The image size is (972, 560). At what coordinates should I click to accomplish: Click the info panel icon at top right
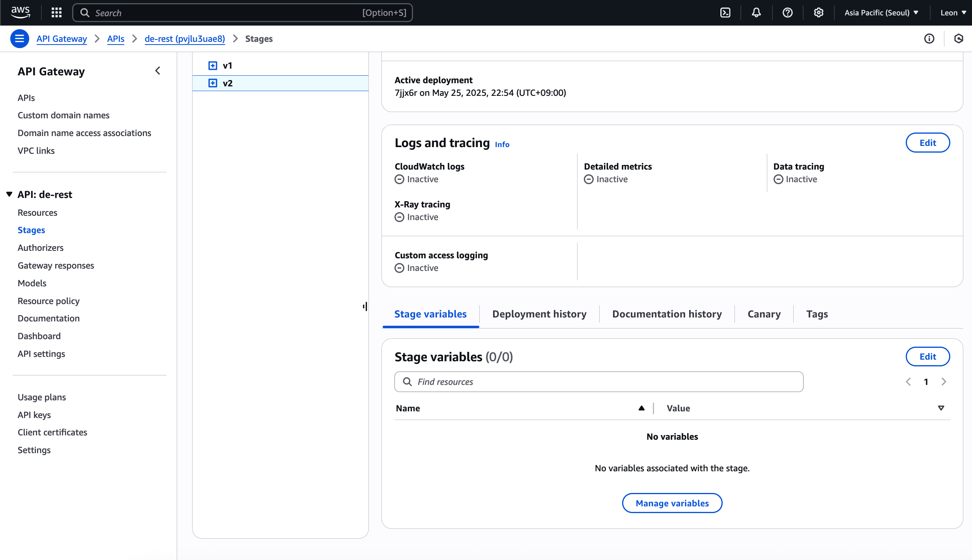click(x=929, y=39)
